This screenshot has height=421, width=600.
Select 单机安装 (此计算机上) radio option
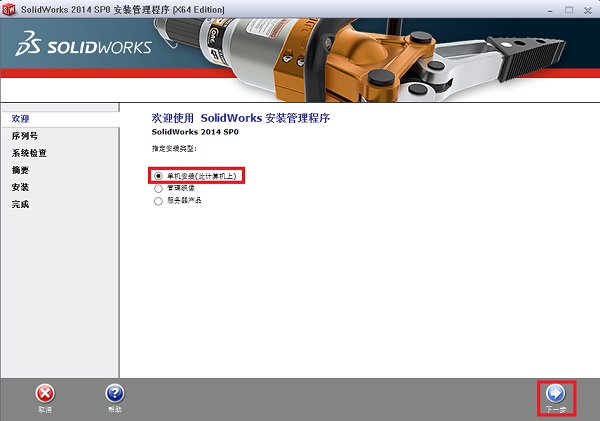coord(158,175)
